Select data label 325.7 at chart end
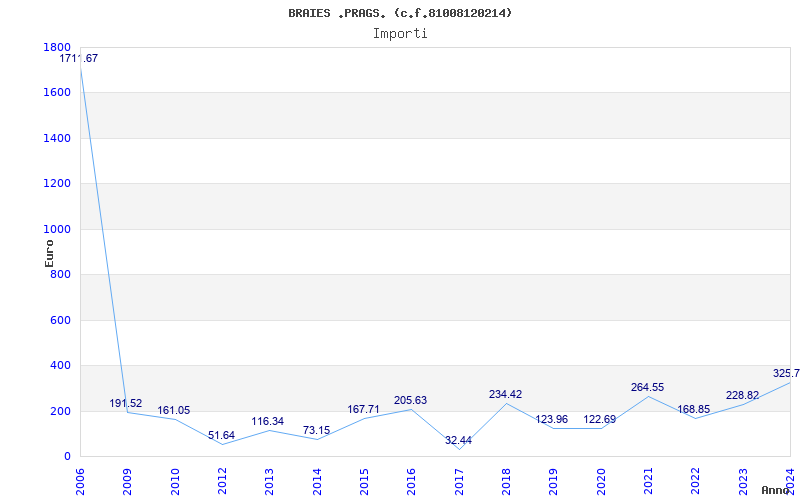This screenshot has width=800, height=500. pyautogui.click(x=786, y=373)
